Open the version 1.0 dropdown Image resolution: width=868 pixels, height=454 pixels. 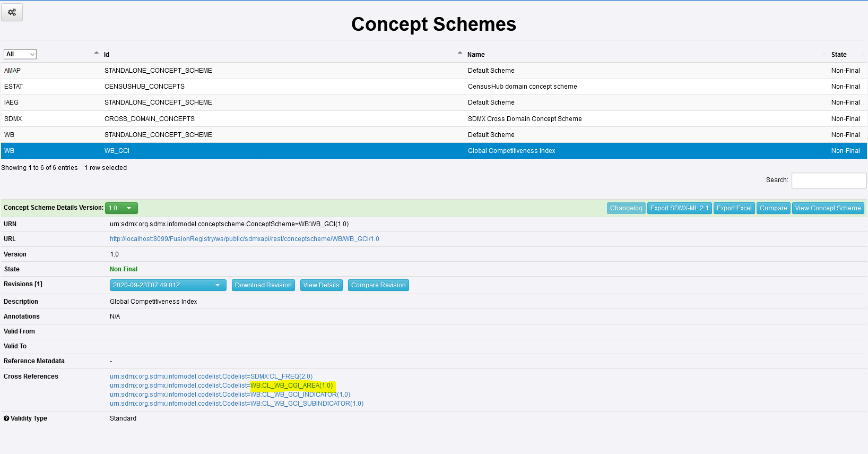point(121,208)
